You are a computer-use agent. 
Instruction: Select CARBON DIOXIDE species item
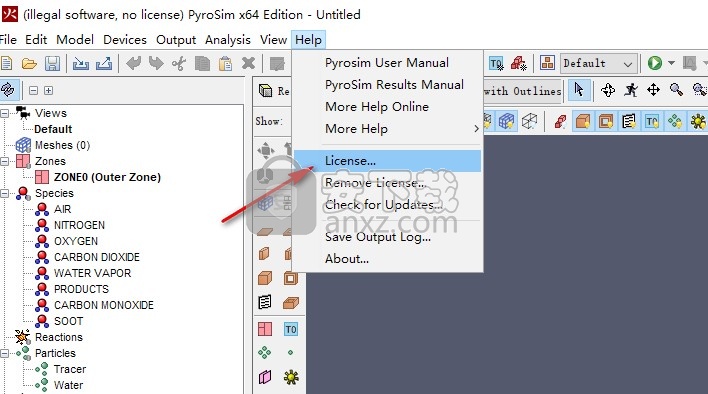click(97, 257)
